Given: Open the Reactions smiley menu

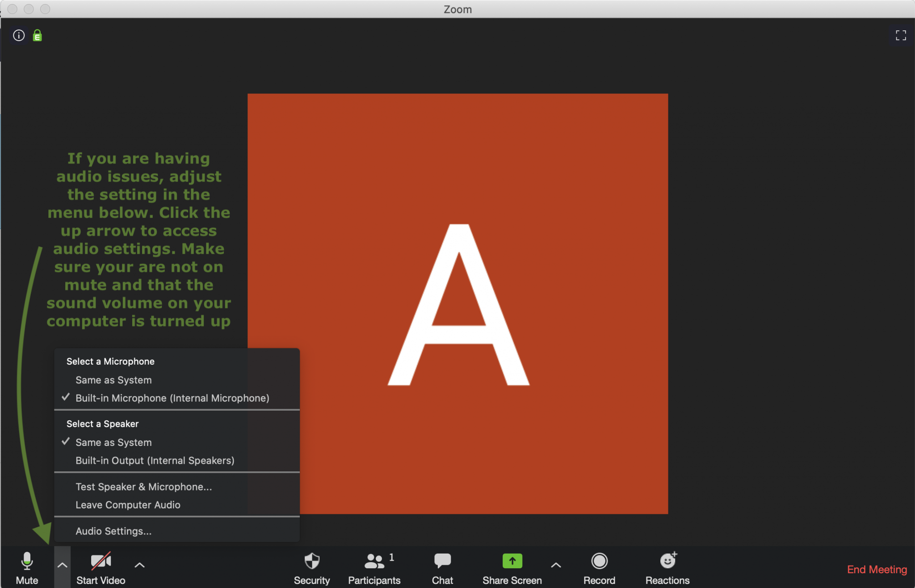Looking at the screenshot, I should (667, 561).
